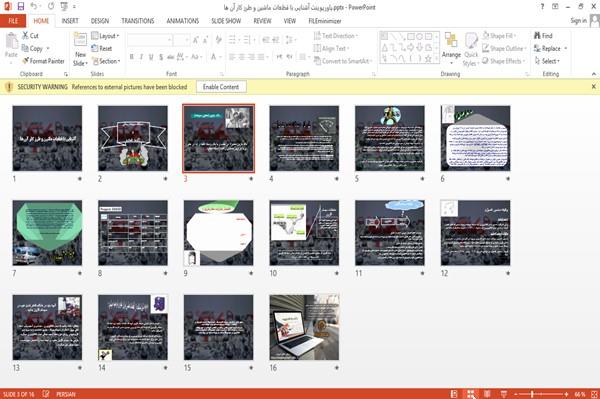Switch to Slide Sorter view in status bar
Screen dimensions: 600x399
pyautogui.click(x=471, y=394)
